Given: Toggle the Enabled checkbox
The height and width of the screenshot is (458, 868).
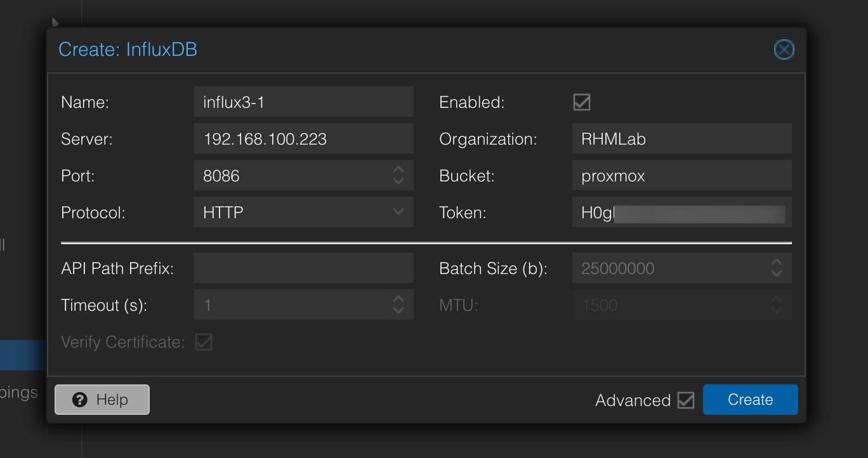Looking at the screenshot, I should coord(582,101).
